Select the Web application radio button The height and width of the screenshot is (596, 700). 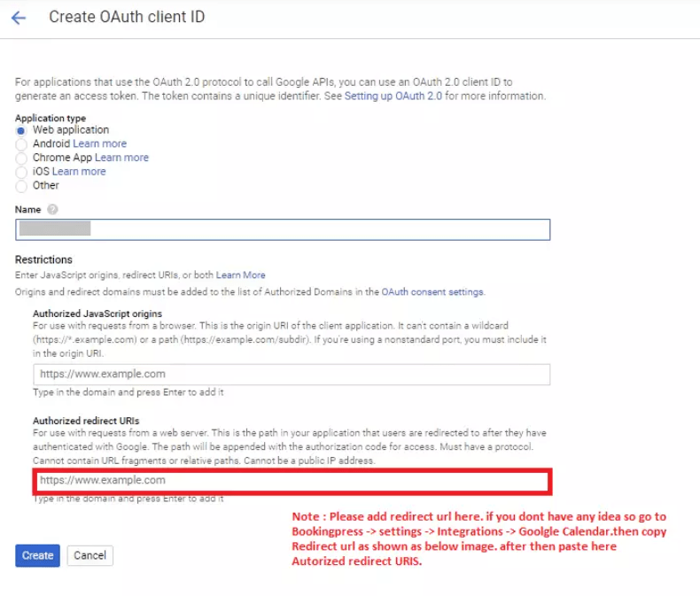21,131
